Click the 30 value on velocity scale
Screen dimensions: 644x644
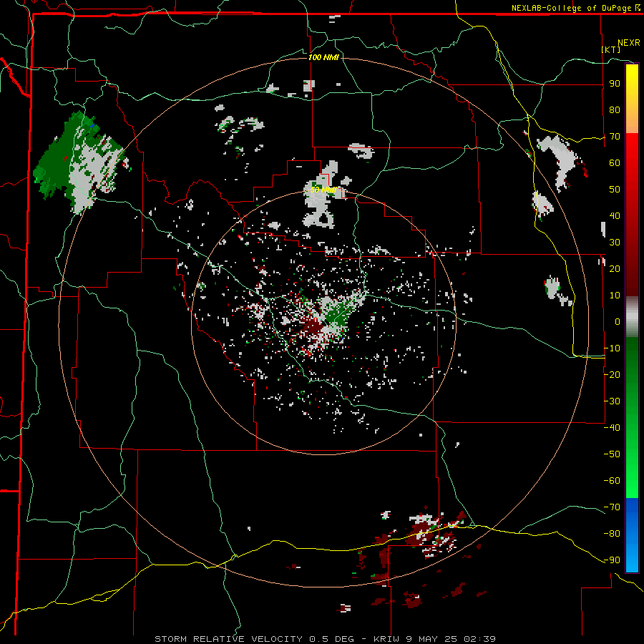click(x=615, y=243)
